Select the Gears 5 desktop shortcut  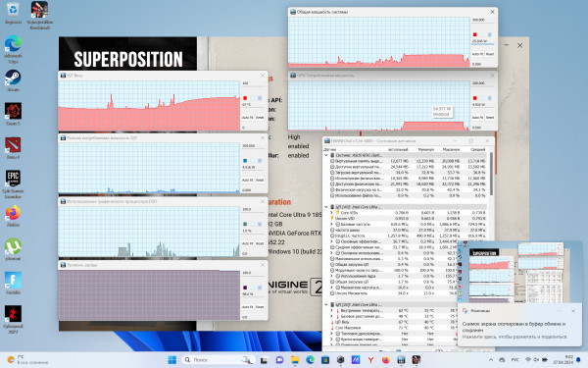13,114
